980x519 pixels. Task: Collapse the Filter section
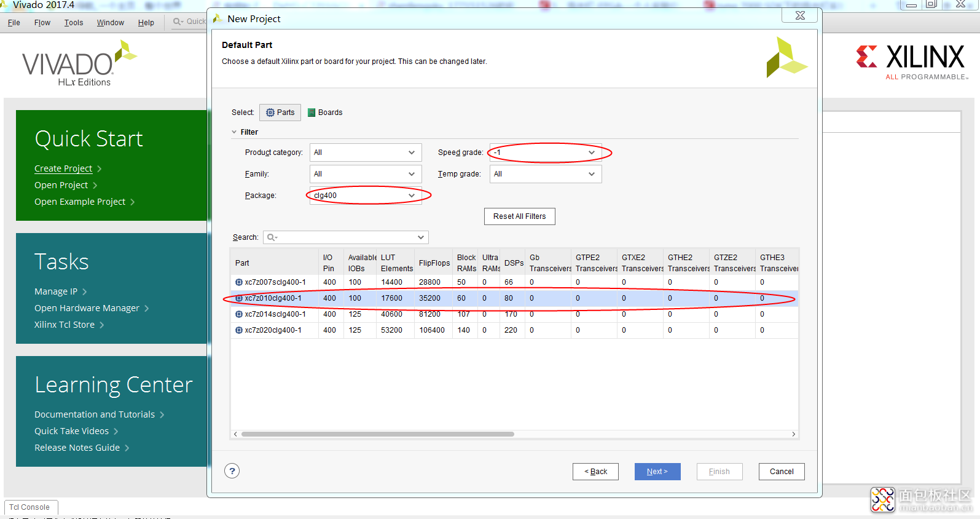point(234,132)
